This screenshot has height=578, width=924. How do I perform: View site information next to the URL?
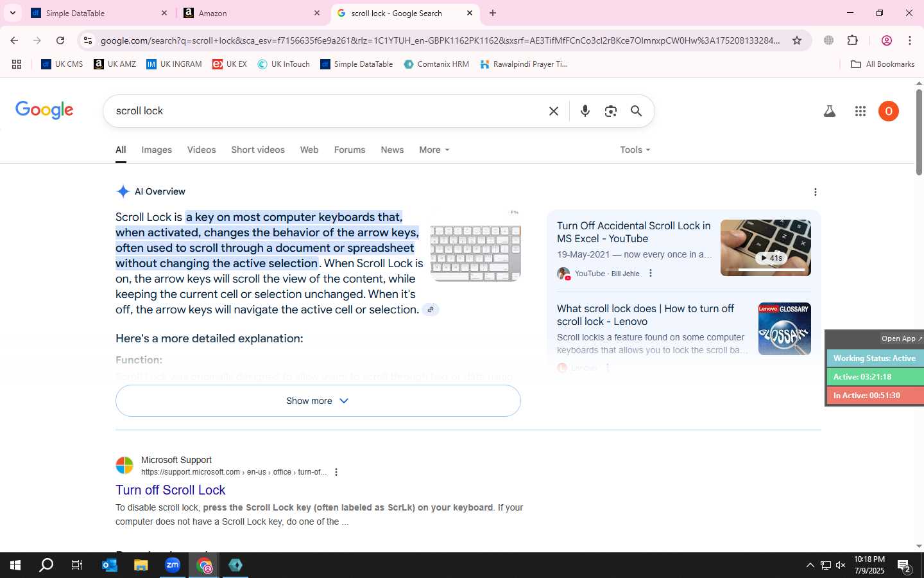pos(88,40)
